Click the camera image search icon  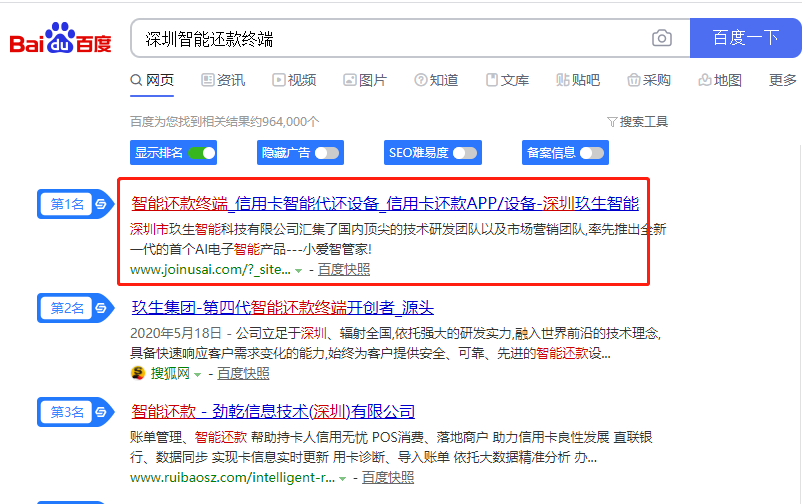[661, 38]
